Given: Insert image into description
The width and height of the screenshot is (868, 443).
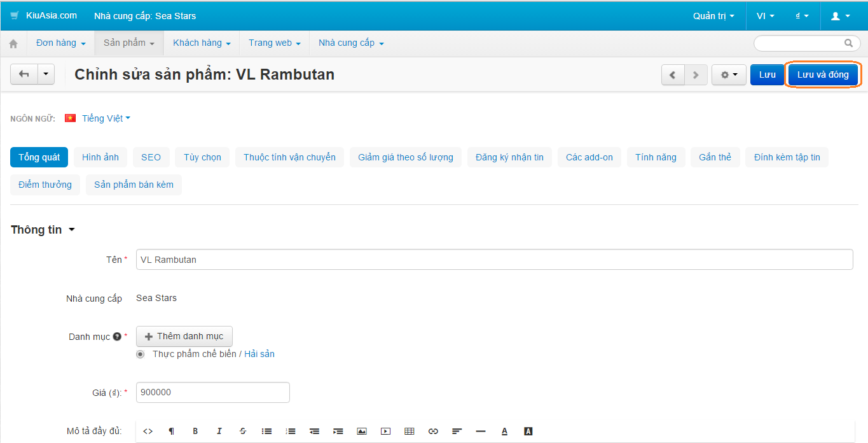Looking at the screenshot, I should (x=362, y=431).
